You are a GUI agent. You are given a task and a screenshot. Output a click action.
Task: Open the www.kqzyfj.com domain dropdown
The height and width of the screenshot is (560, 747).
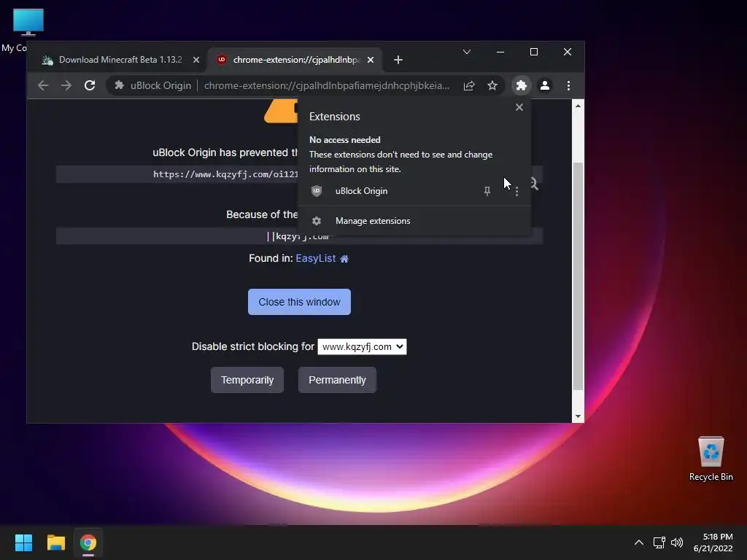[x=362, y=346]
